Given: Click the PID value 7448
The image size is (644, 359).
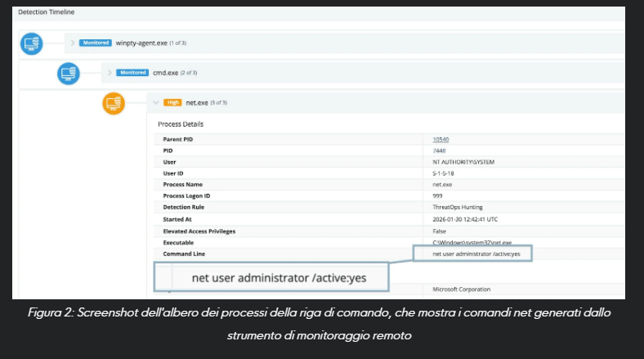Looking at the screenshot, I should click(439, 150).
